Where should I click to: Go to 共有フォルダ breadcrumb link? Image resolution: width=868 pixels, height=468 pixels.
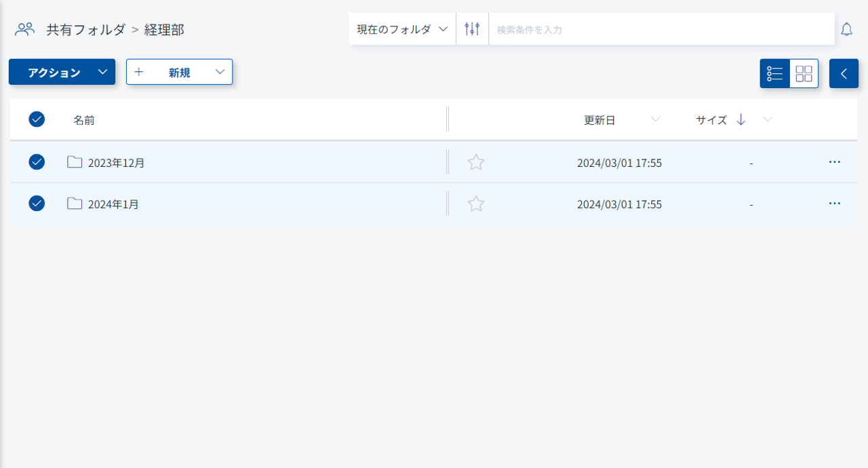85,29
